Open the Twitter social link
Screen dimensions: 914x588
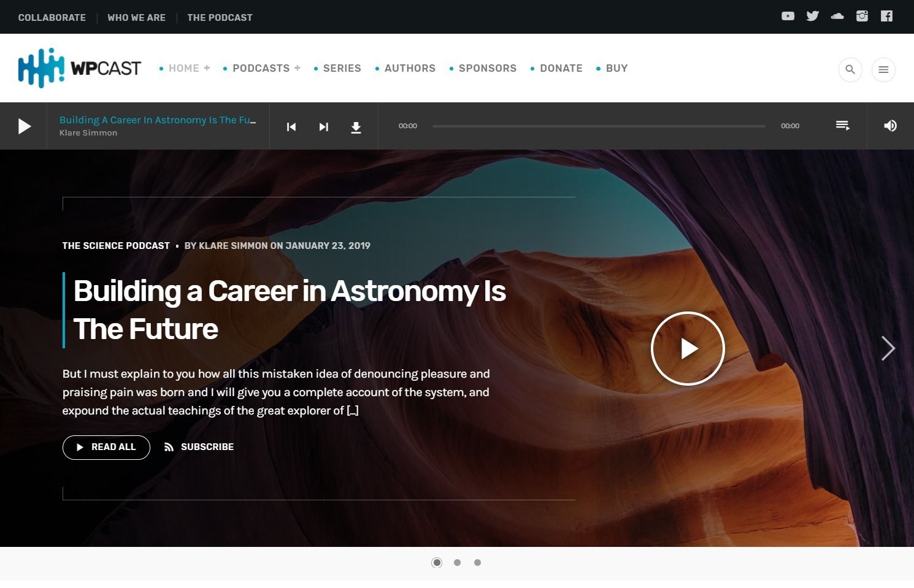[x=812, y=17]
